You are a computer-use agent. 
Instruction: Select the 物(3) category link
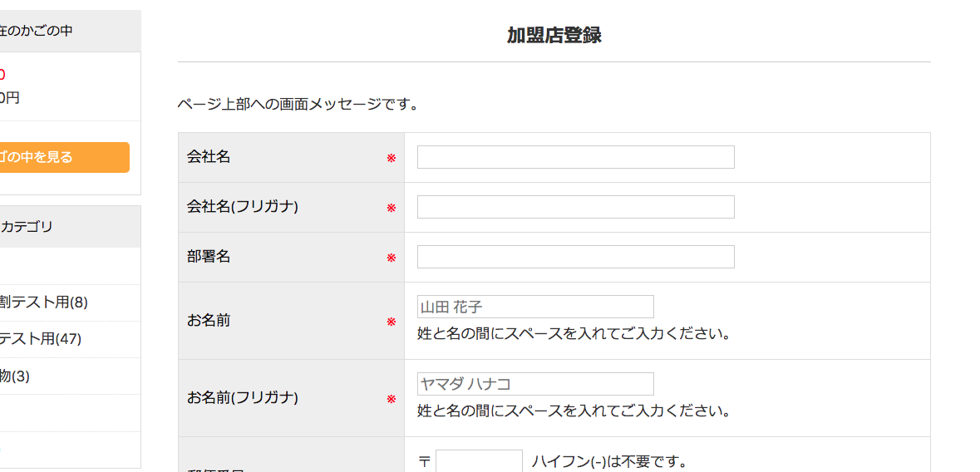(x=15, y=376)
